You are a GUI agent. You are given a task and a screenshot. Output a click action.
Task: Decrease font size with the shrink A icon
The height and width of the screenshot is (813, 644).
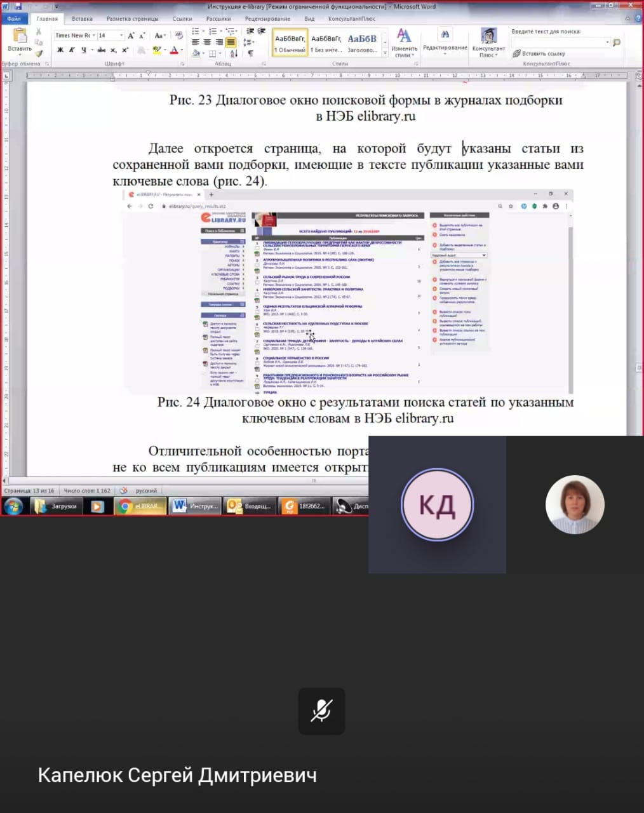pos(142,36)
